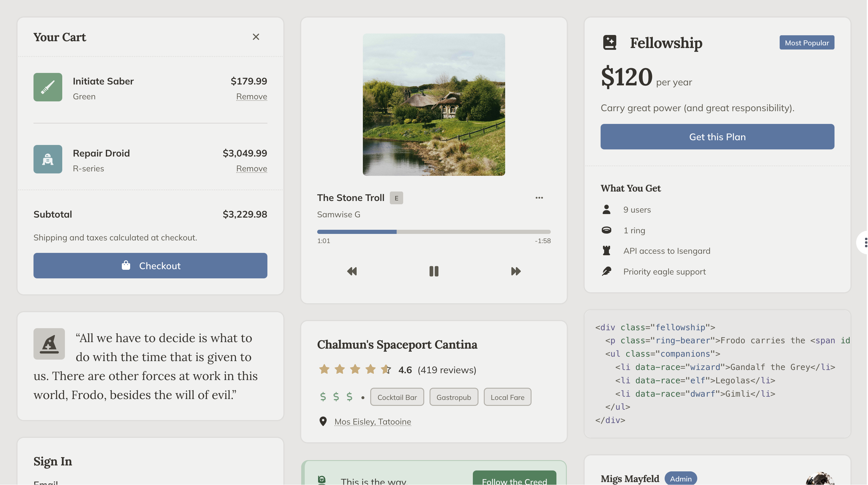
Task: Select the Gastropub tag
Action: point(454,397)
